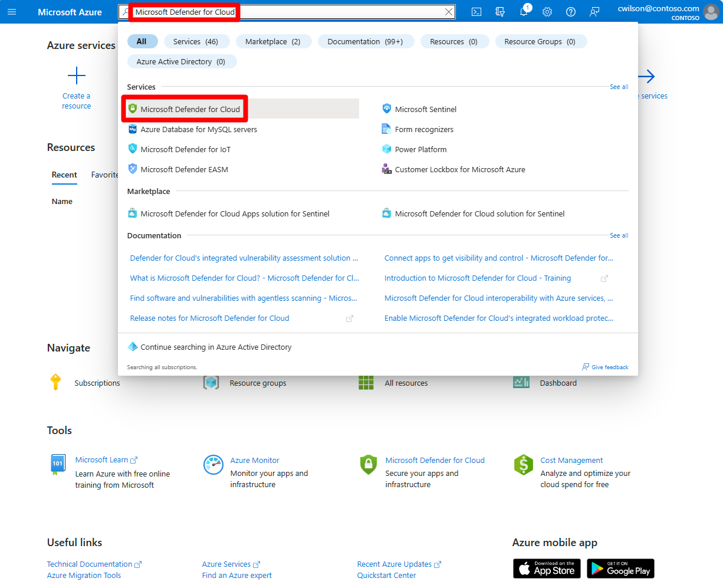Screen dimensions: 723x588
Task: Click the Microsoft Learn 101 icon
Action: 58,465
